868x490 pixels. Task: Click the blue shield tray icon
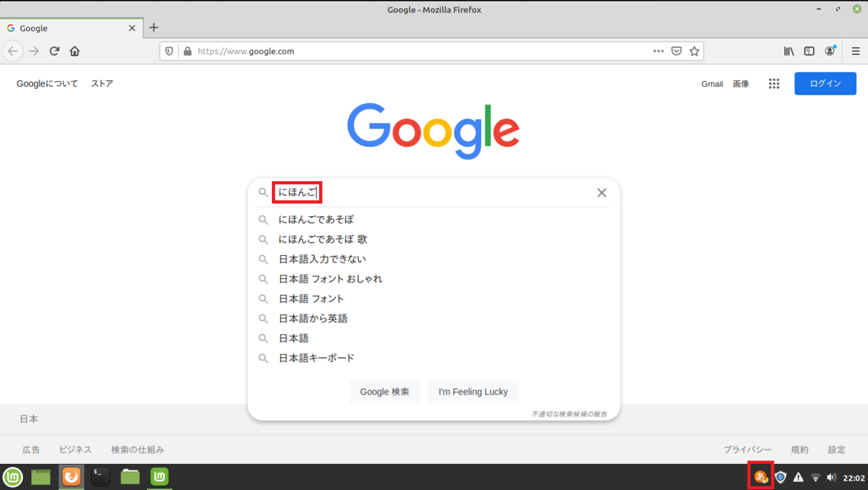pos(780,477)
